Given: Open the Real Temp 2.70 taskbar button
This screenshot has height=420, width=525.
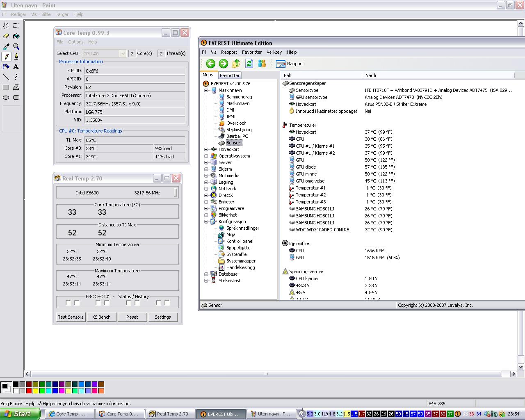Looking at the screenshot, I should [x=170, y=414].
